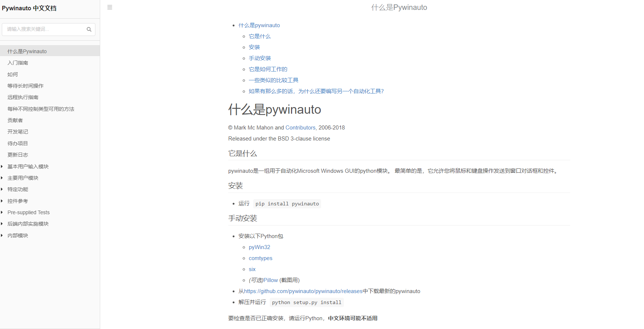The width and height of the screenshot is (644, 329).
Task: Open the comtypes package link
Action: pyautogui.click(x=261, y=258)
